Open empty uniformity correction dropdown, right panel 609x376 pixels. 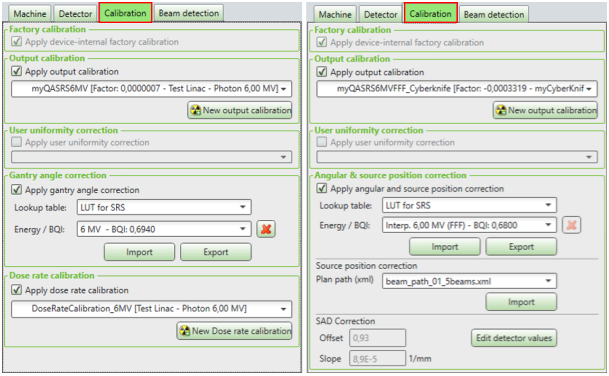457,157
